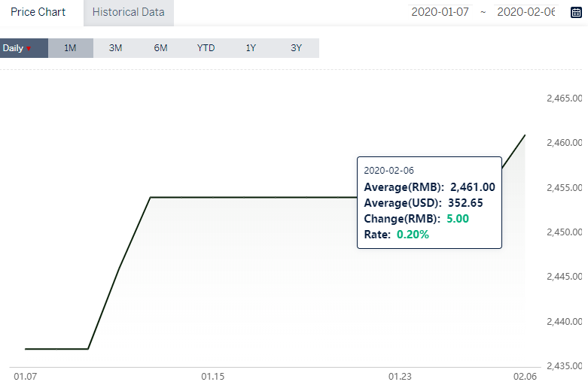
Task: Choose the YTD range button
Action: point(206,48)
